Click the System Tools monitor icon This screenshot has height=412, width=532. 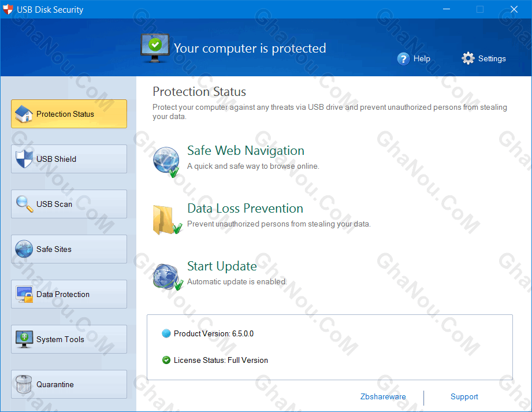tap(24, 339)
